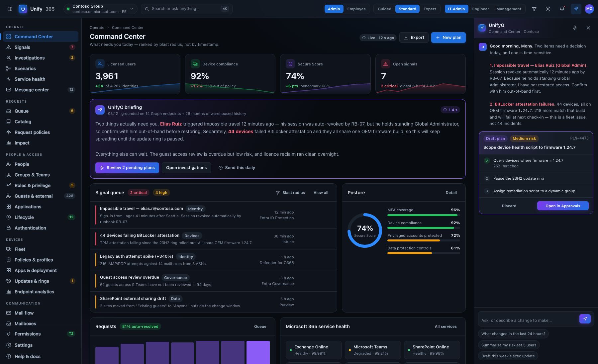Click the completed step check for Query devices

point(487,160)
